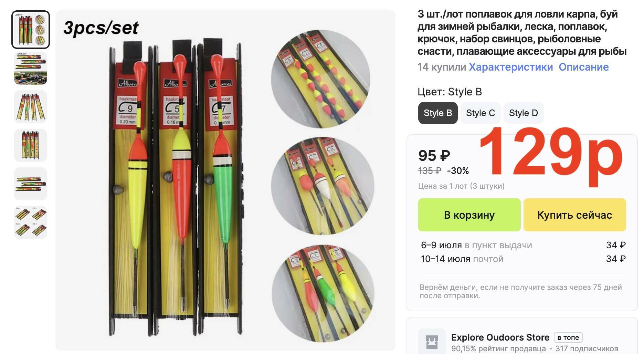The width and height of the screenshot is (644, 354).
Task: Buy immediately with Купить сейчас button
Action: 574,215
